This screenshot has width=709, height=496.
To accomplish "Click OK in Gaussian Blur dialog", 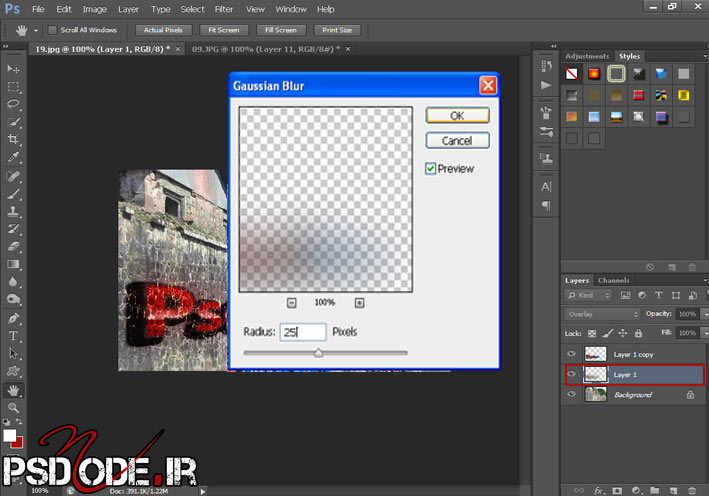I will [x=457, y=116].
